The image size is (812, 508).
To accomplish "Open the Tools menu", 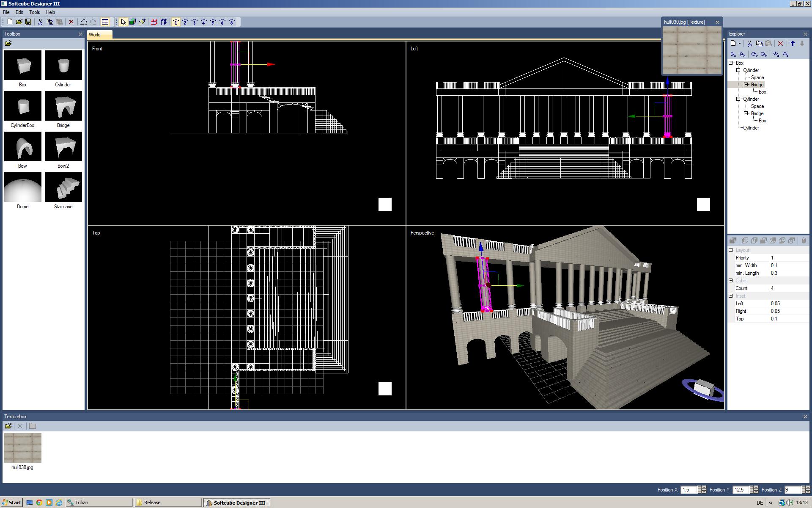I will (34, 12).
